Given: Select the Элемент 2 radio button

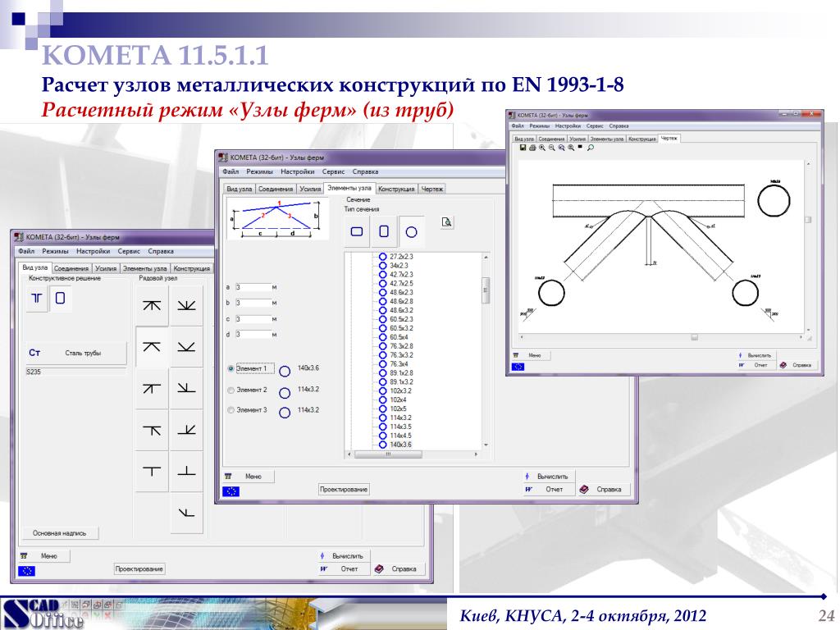Looking at the screenshot, I should point(231,390).
